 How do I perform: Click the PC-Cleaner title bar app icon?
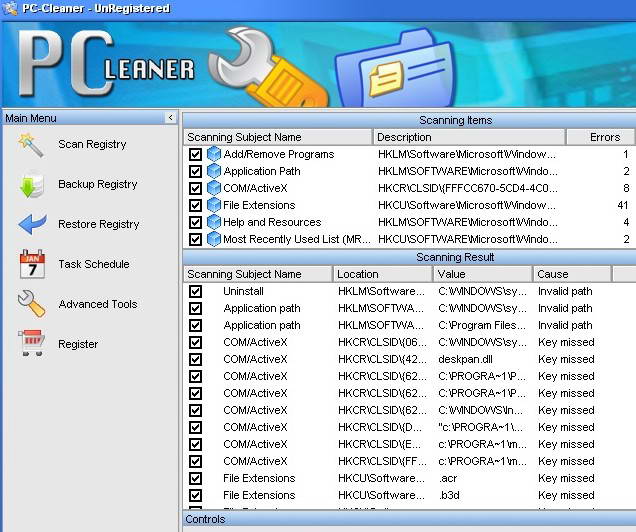pyautogui.click(x=10, y=8)
